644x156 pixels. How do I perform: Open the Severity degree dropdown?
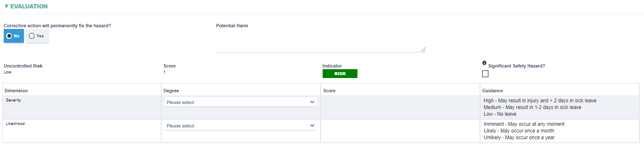241,102
